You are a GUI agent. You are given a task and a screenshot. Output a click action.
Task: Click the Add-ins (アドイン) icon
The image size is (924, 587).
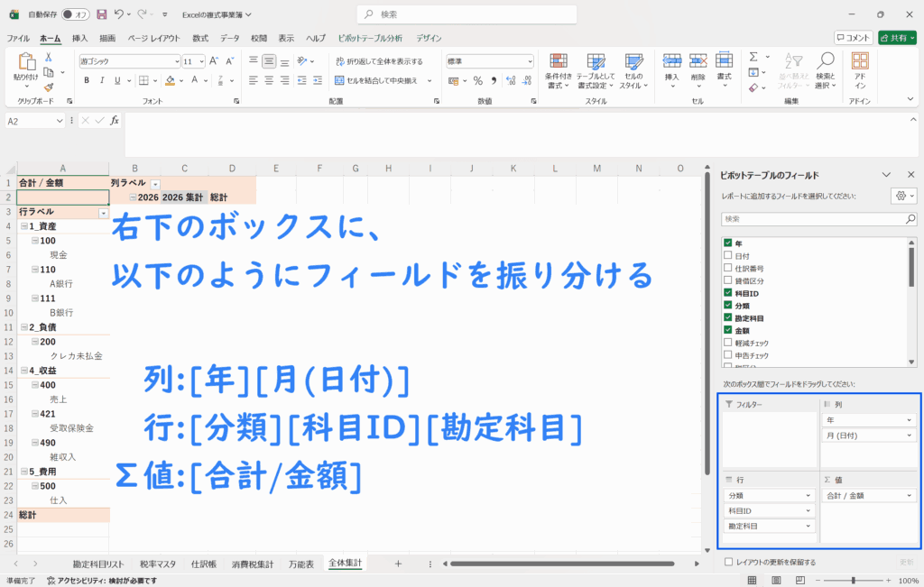(860, 61)
